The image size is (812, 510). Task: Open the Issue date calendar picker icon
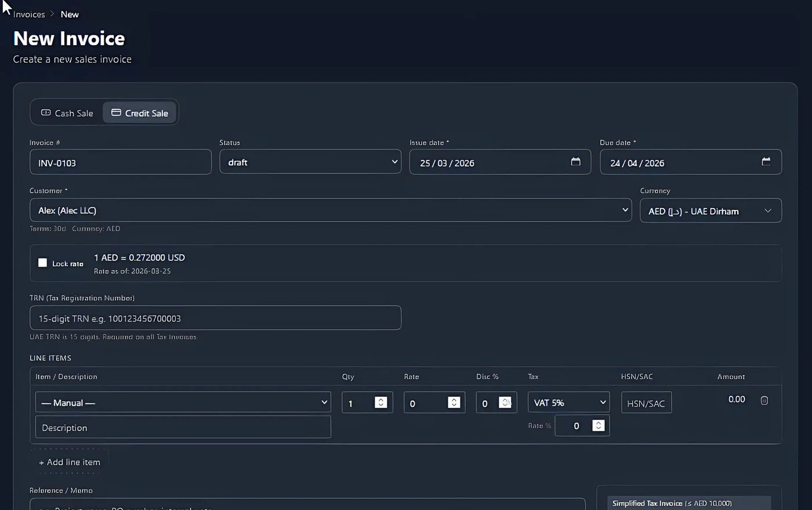[575, 162]
